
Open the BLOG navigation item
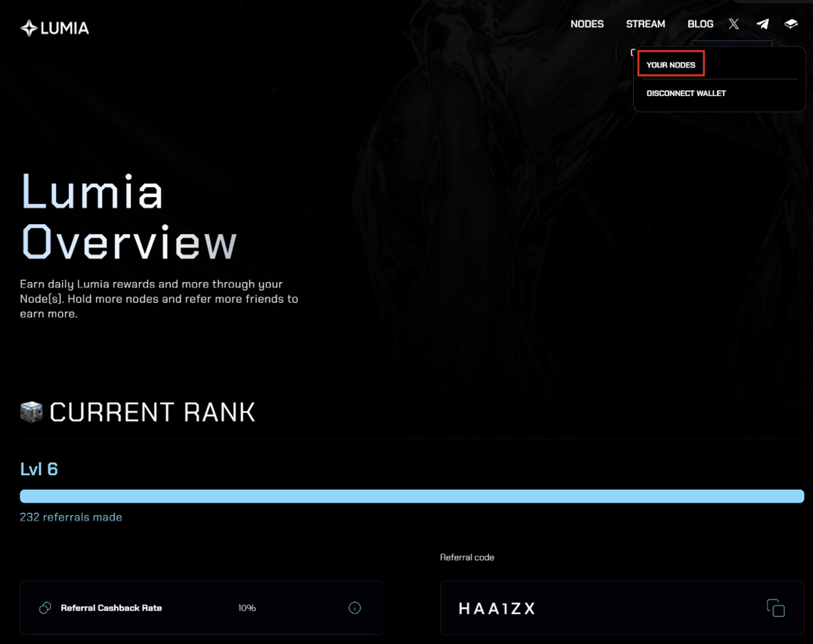tap(700, 24)
